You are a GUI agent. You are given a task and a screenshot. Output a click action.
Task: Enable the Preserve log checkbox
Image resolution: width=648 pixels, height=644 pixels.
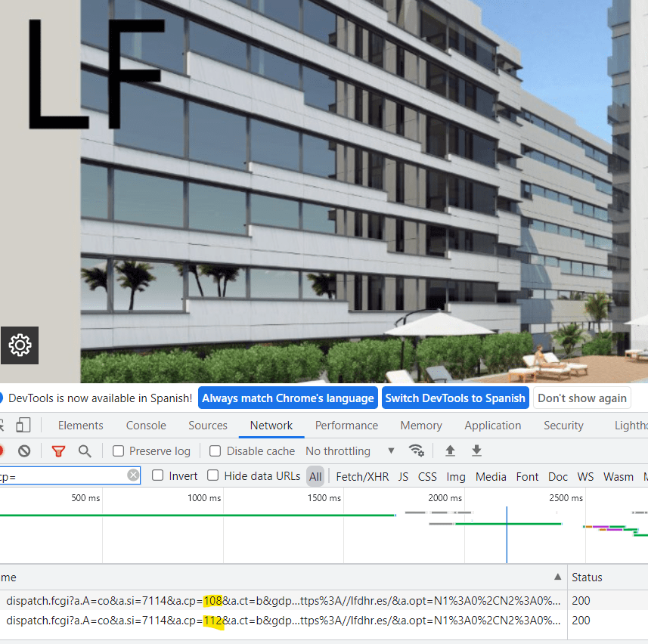point(118,450)
